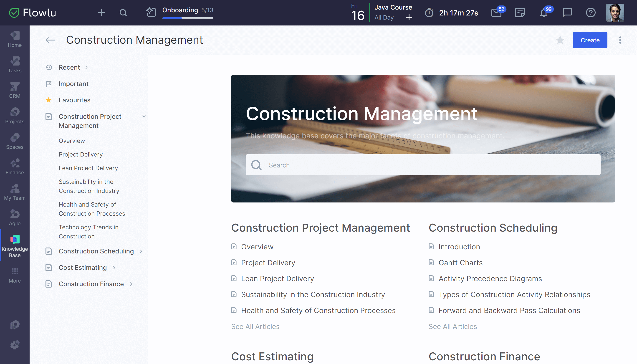Click the Create button
This screenshot has width=637, height=364.
point(590,40)
